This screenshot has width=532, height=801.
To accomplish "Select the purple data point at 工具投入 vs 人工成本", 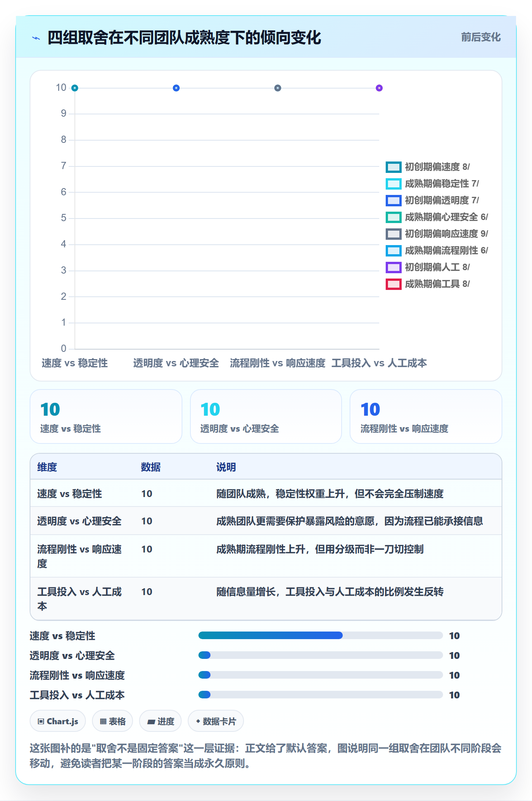I will pos(379,88).
